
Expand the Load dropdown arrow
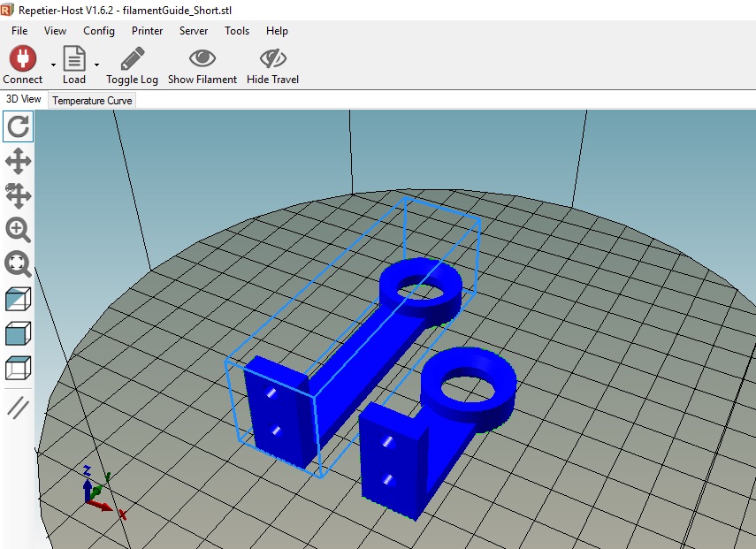point(97,65)
